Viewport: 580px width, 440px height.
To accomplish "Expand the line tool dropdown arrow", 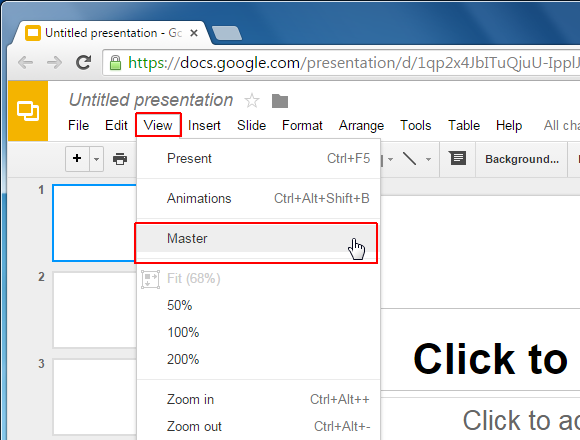I will click(x=428, y=159).
